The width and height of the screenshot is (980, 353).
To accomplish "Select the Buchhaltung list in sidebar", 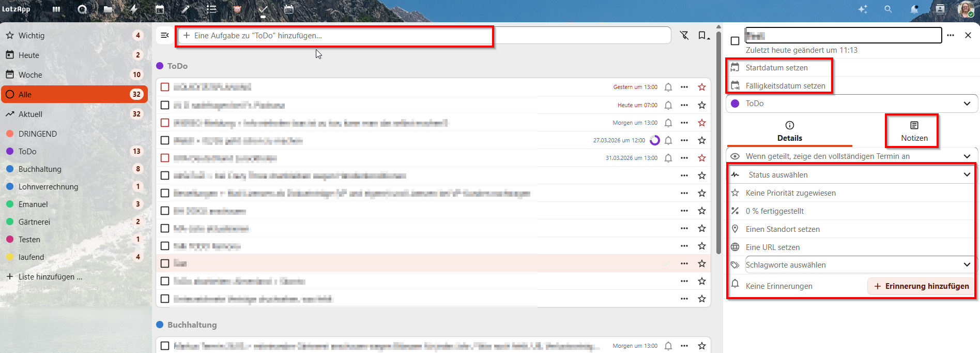I will tap(40, 169).
